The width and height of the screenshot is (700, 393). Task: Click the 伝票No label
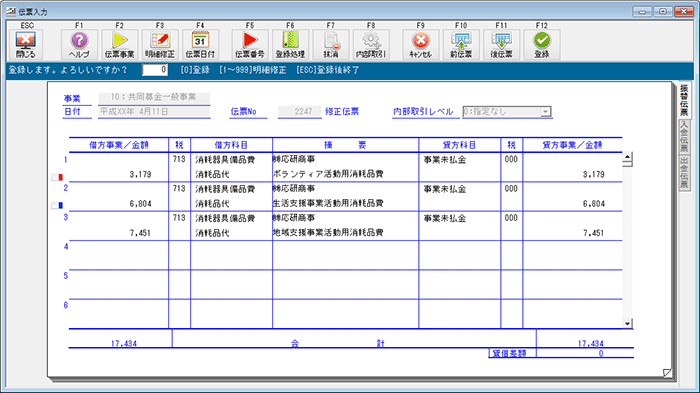[244, 112]
